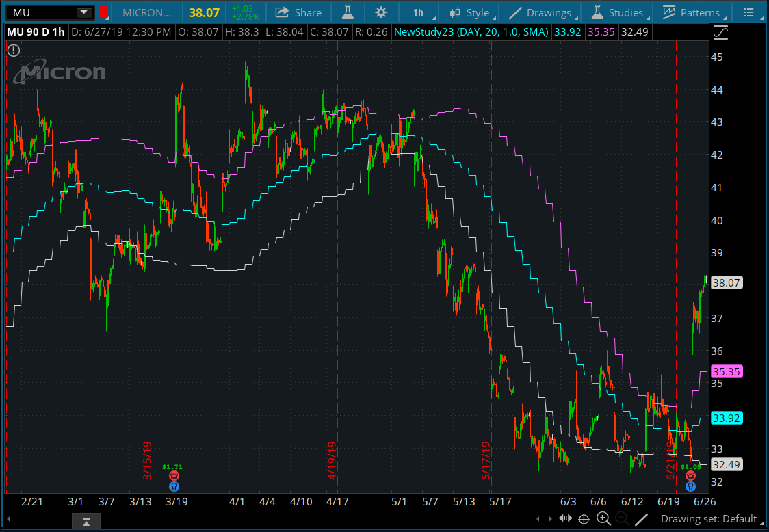Click the blue lightbulb earnings icon near 6/26
The image size is (769, 532).
click(x=690, y=486)
